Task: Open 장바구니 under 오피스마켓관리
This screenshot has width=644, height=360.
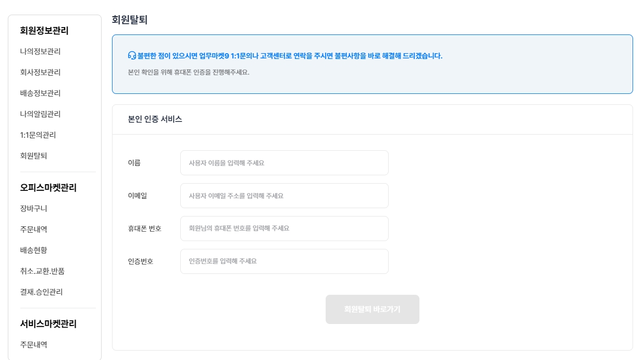Action: [x=33, y=208]
